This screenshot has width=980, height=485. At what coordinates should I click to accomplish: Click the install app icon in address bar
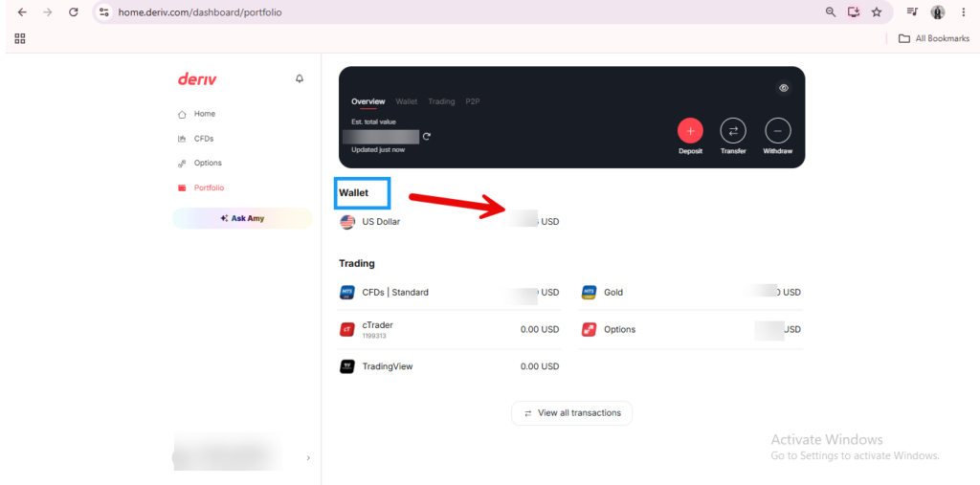854,11
